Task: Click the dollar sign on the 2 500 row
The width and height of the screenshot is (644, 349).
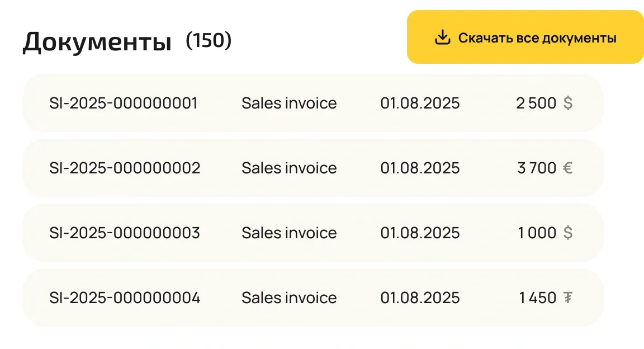Action: pyautogui.click(x=567, y=103)
